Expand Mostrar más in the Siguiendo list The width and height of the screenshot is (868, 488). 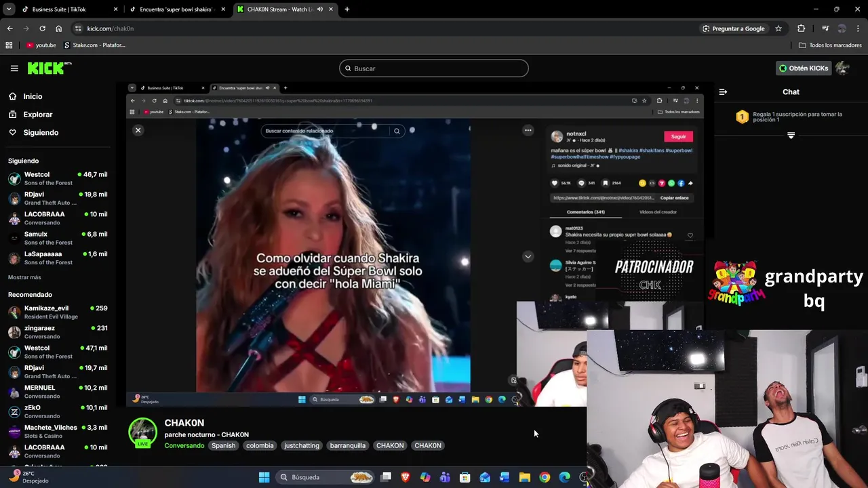pyautogui.click(x=24, y=277)
